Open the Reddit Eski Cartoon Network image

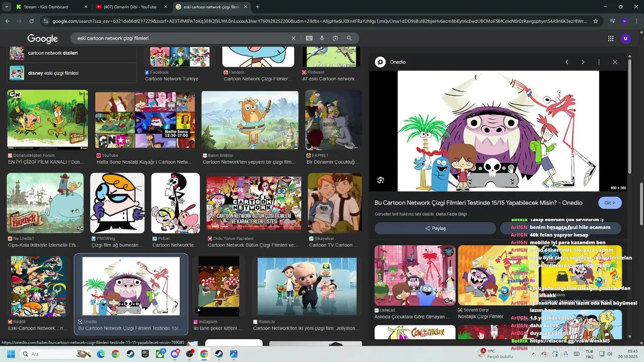coord(38,286)
